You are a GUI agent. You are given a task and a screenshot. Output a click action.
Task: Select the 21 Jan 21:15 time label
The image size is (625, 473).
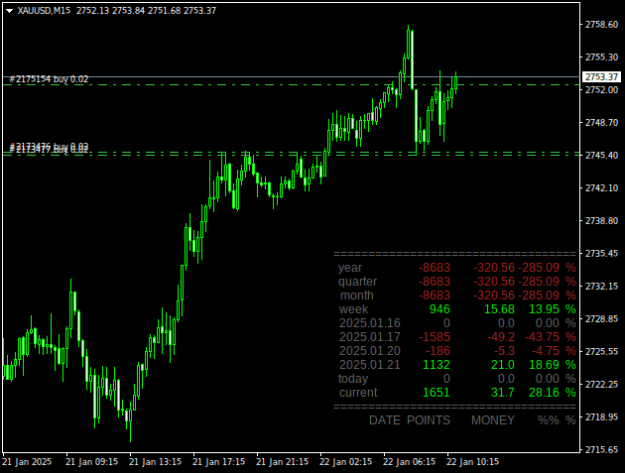pyautogui.click(x=282, y=462)
